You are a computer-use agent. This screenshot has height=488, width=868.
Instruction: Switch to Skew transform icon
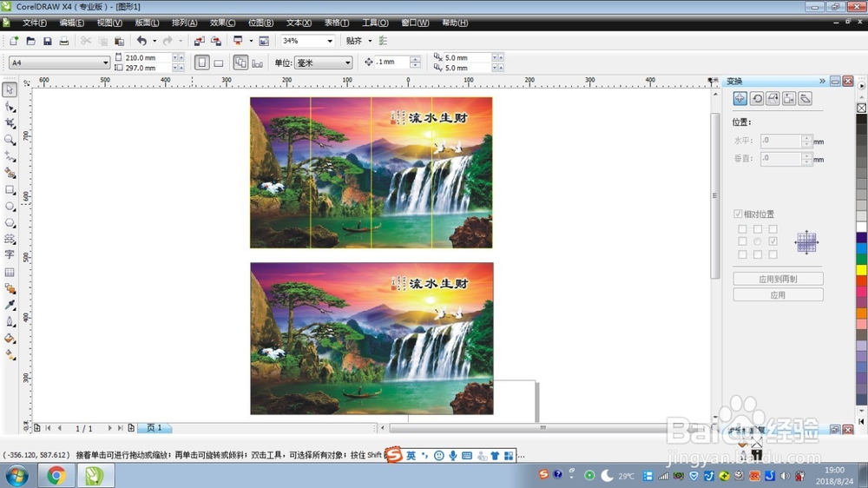click(806, 99)
